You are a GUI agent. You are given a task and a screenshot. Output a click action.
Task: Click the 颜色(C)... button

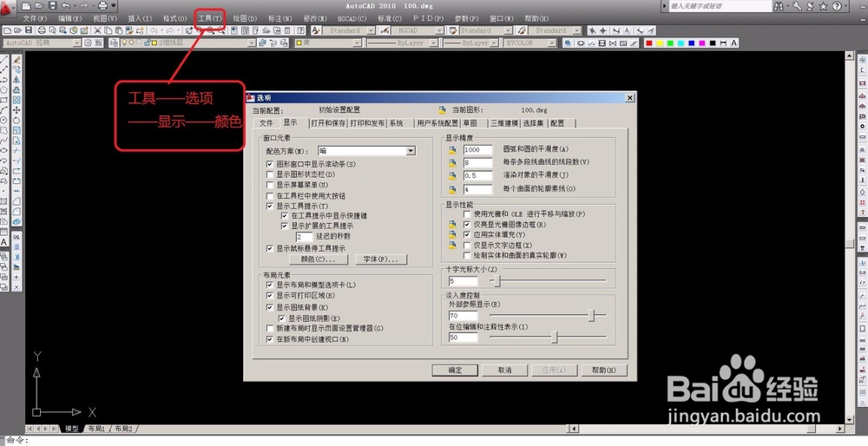[319, 259]
